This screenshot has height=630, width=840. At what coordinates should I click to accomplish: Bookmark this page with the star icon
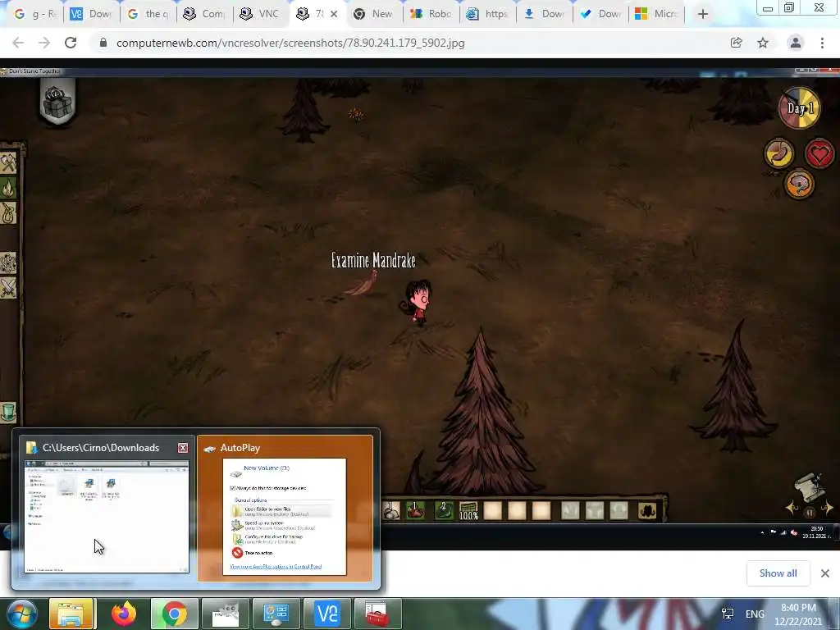pyautogui.click(x=763, y=43)
